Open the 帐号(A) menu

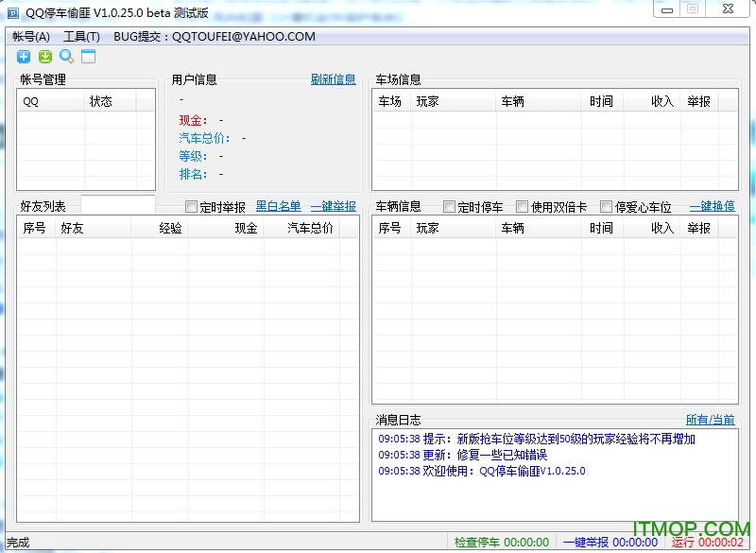(31, 37)
